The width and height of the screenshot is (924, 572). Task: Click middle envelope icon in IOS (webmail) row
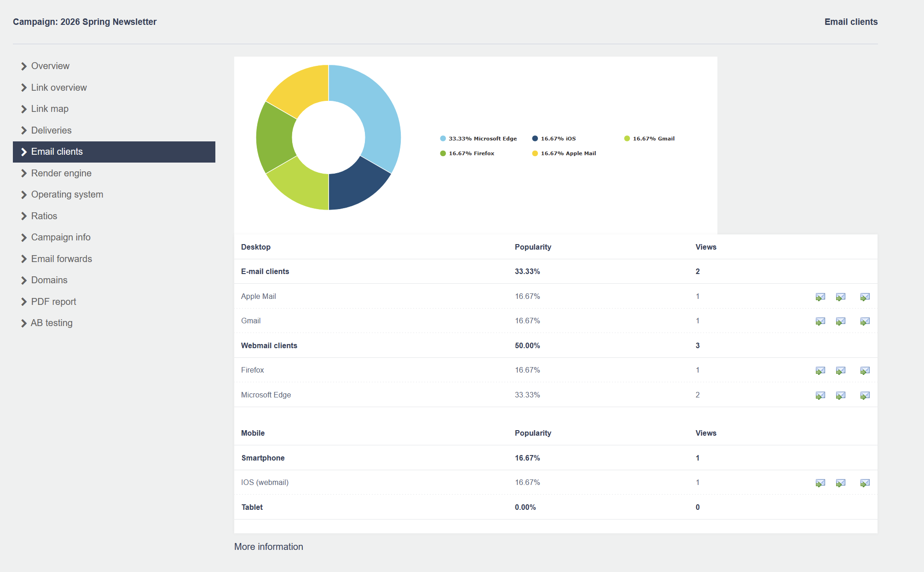pyautogui.click(x=840, y=483)
